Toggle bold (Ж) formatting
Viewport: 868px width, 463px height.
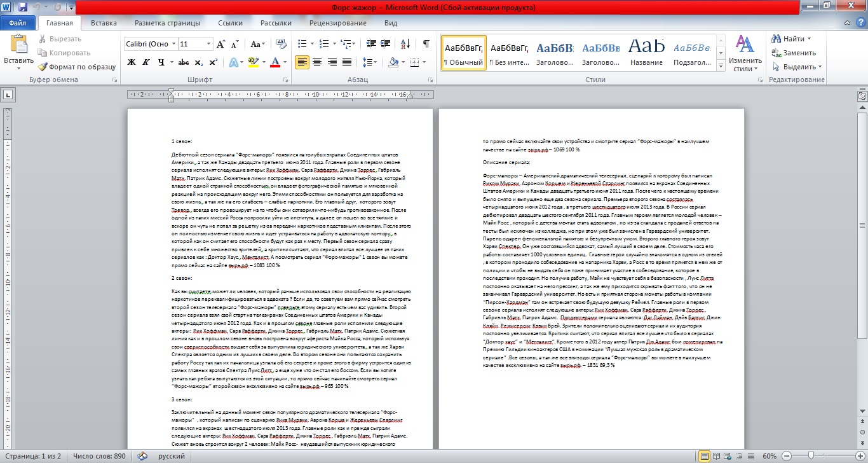[132, 62]
